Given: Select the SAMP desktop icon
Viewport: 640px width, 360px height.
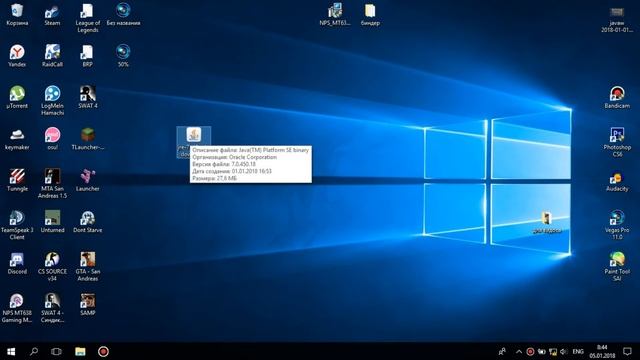Looking at the screenshot, I should (x=87, y=305).
